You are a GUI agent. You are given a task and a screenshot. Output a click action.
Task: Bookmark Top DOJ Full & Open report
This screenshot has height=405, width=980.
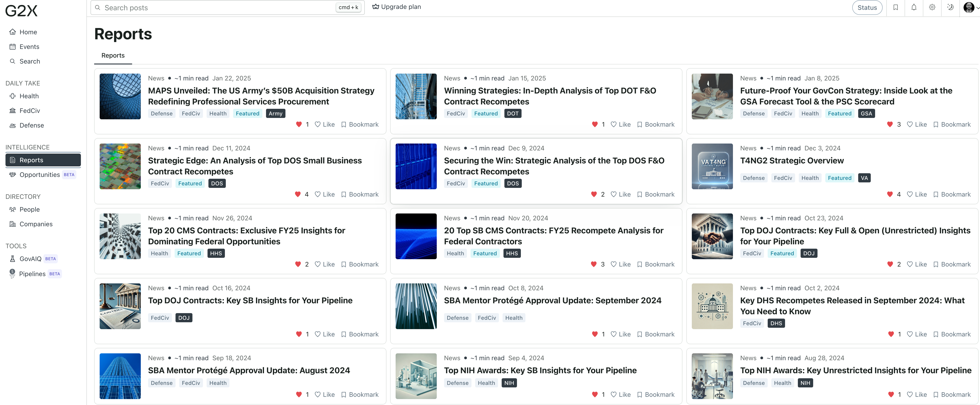pyautogui.click(x=952, y=264)
